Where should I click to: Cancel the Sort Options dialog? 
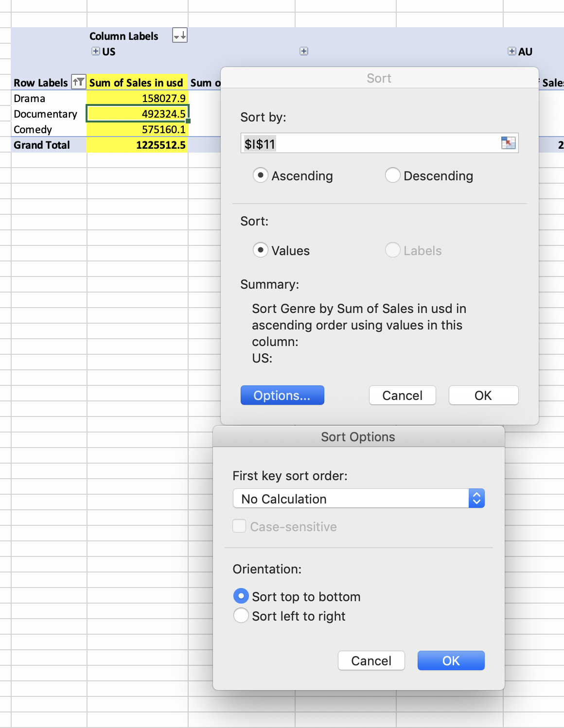pos(371,660)
